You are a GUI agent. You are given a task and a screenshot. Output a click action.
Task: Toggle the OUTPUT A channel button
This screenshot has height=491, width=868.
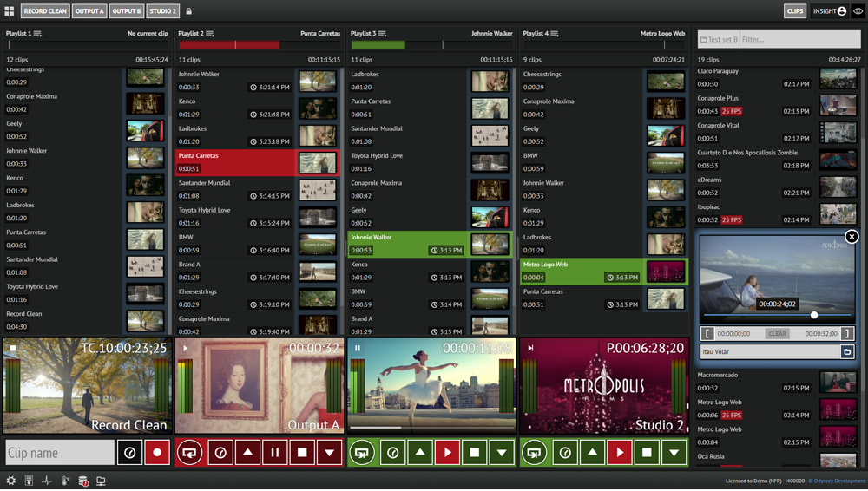click(89, 11)
